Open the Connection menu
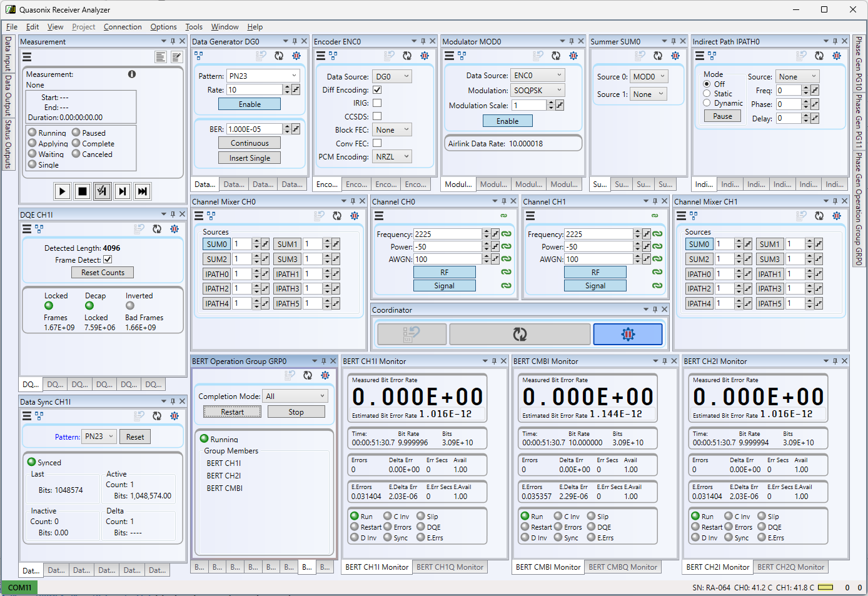The width and height of the screenshot is (868, 596). [x=123, y=27]
